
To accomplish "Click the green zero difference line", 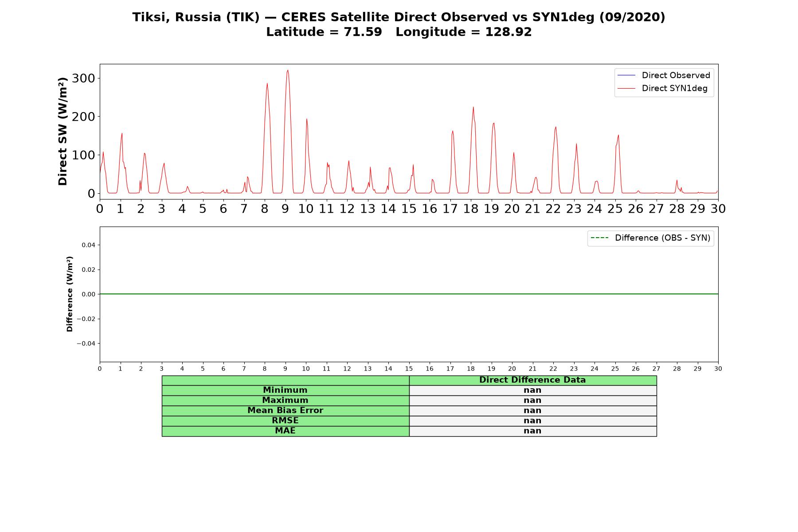I will coord(409,294).
